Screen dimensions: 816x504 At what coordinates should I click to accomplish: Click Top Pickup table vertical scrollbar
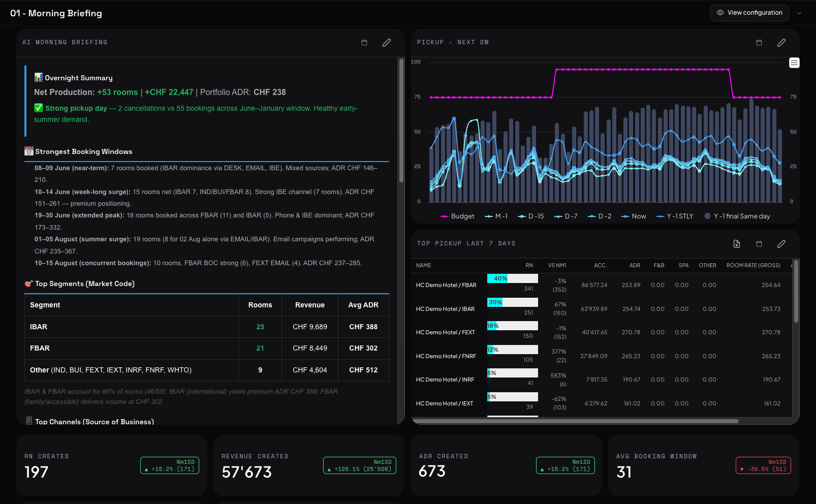796,292
